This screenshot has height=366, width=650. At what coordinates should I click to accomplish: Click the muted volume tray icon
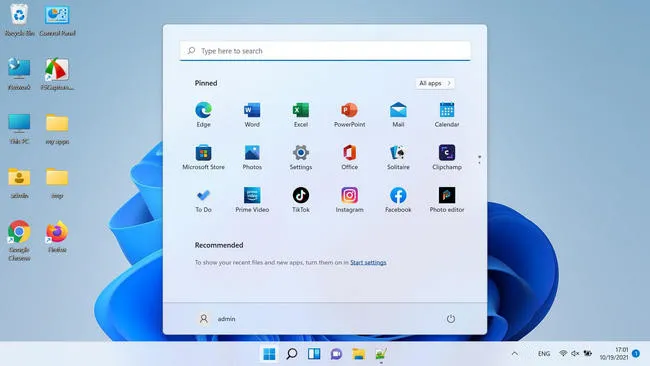(575, 353)
